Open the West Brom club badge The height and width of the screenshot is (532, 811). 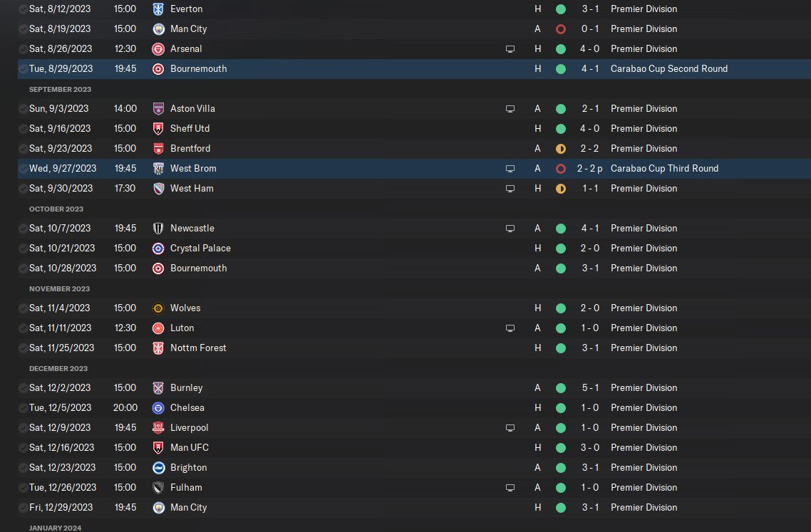[x=158, y=169]
